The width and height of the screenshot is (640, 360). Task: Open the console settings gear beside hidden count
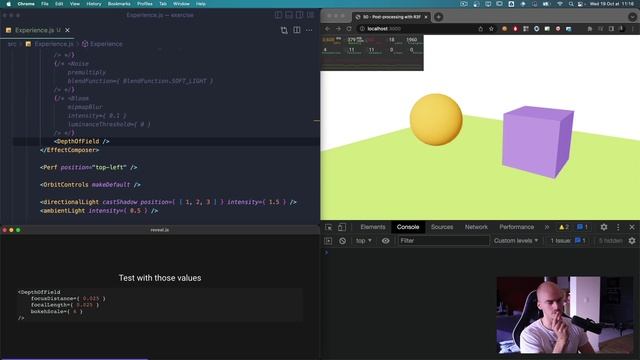coord(632,241)
